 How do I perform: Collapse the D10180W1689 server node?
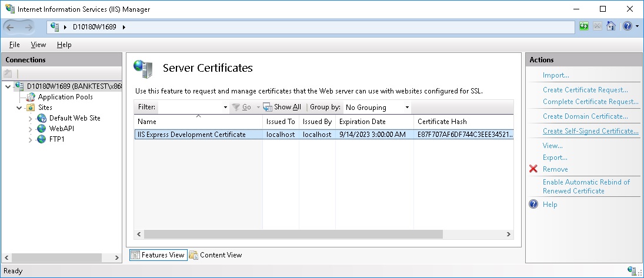point(8,86)
